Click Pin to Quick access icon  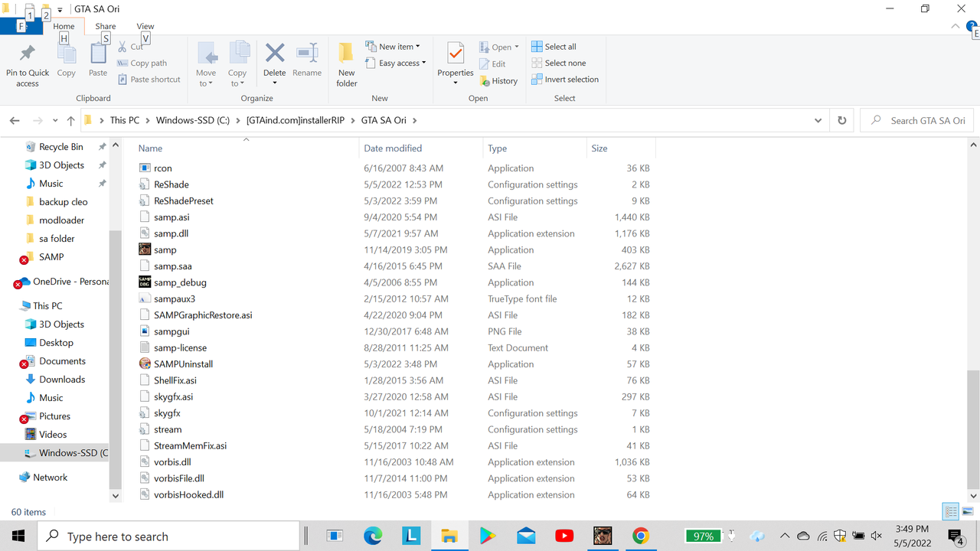tap(28, 54)
